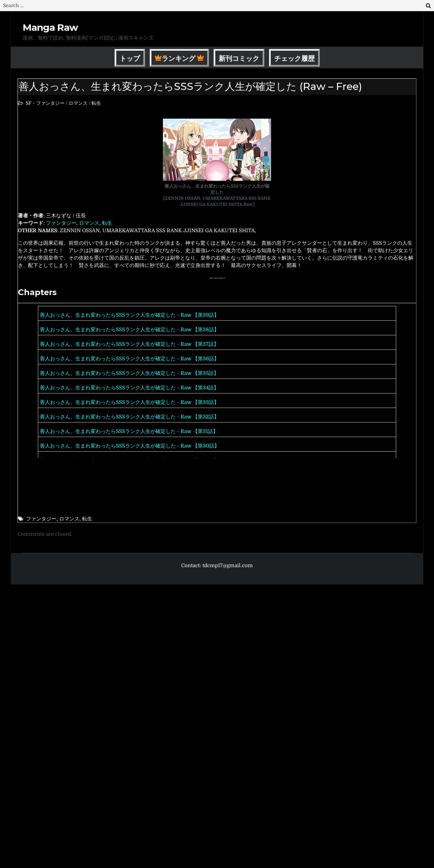Image resolution: width=434 pixels, height=868 pixels.
Task: Open the ロマンス keyword link
Action: [x=89, y=223]
